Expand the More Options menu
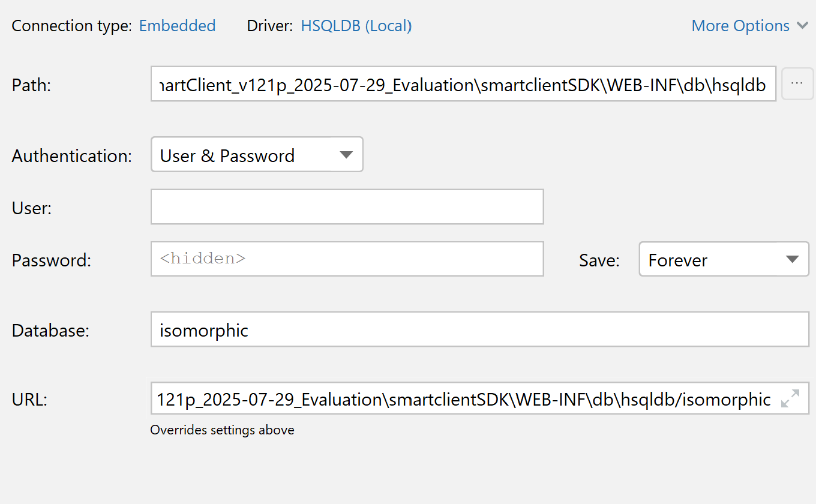Image resolution: width=816 pixels, height=504 pixels. [740, 26]
